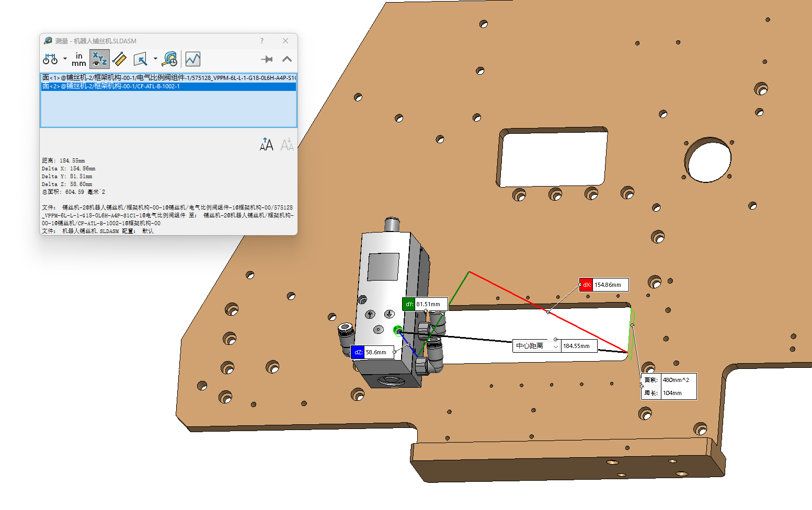Pin the Measure dialog open
The image size is (812, 510).
coord(267,59)
